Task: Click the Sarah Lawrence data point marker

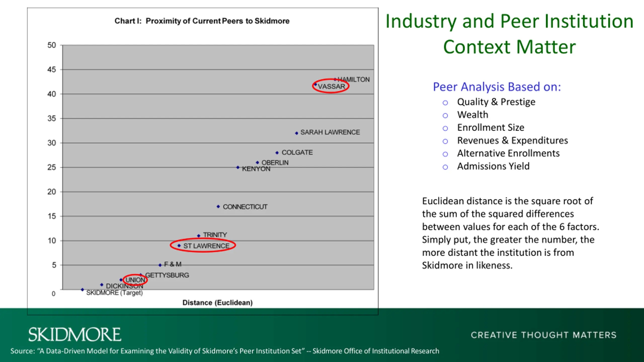Action: coord(297,133)
